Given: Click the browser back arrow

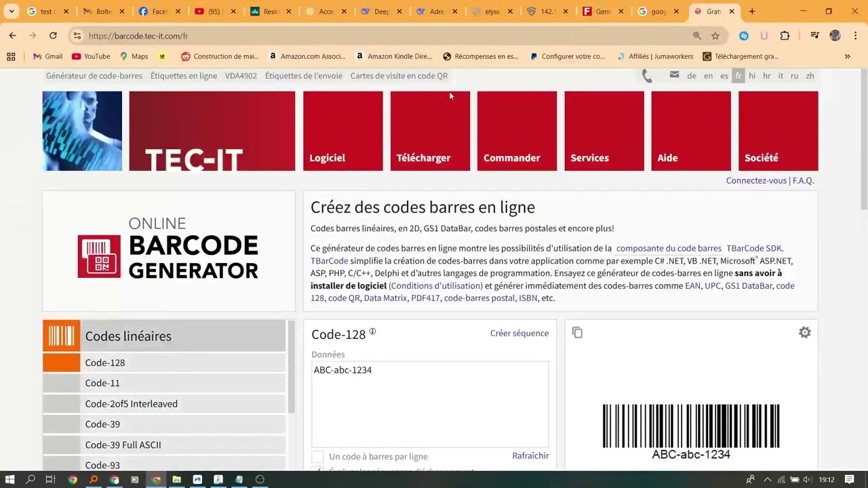Looking at the screenshot, I should [12, 36].
